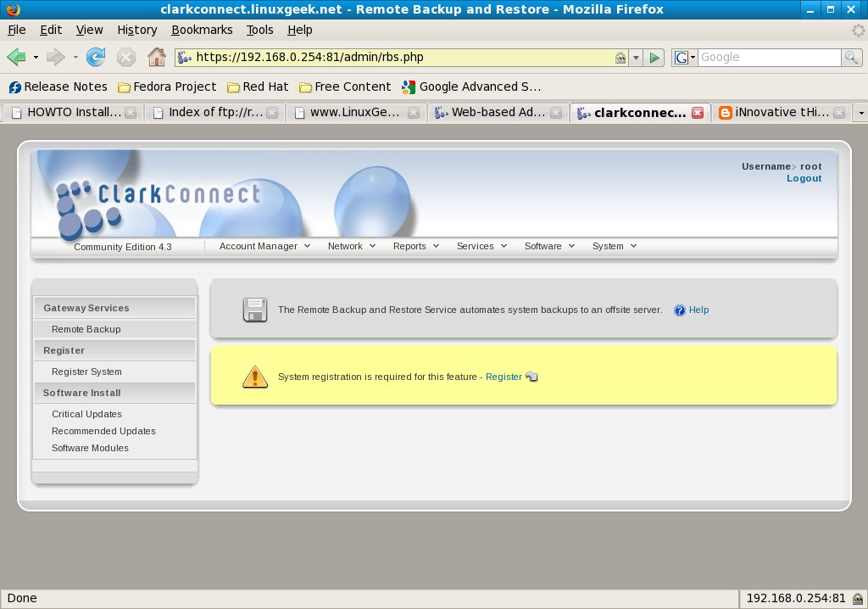Viewport: 868px width, 609px height.
Task: Click the yellow warning triangle icon
Action: click(x=255, y=377)
